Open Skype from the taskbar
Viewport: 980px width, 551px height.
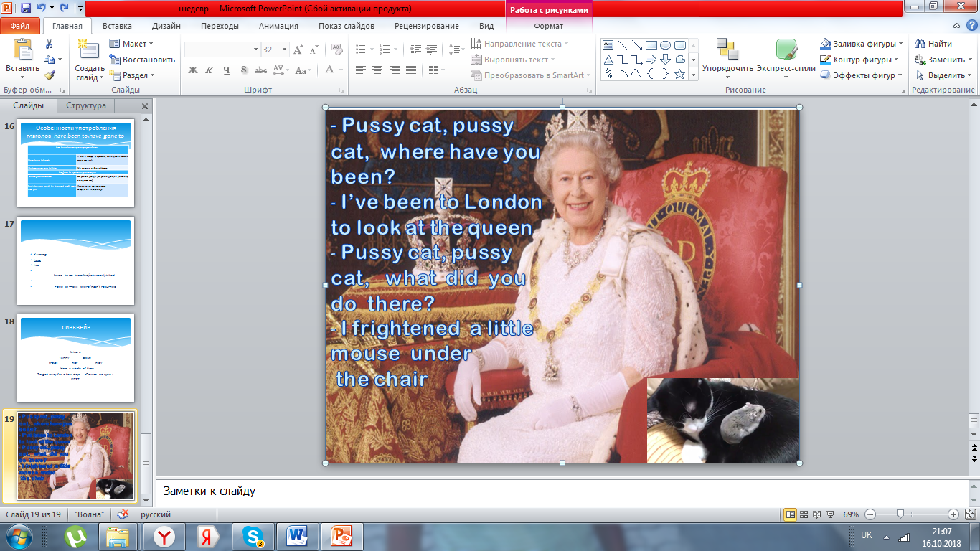click(x=253, y=536)
